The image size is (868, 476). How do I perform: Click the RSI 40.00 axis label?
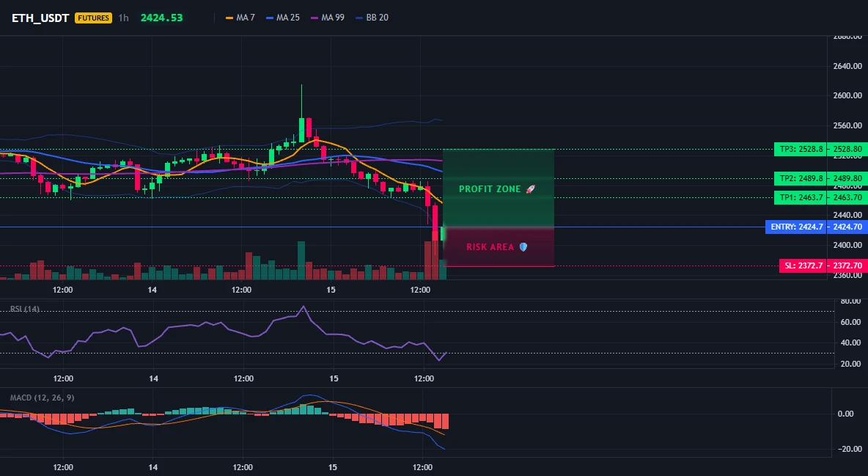click(x=850, y=343)
